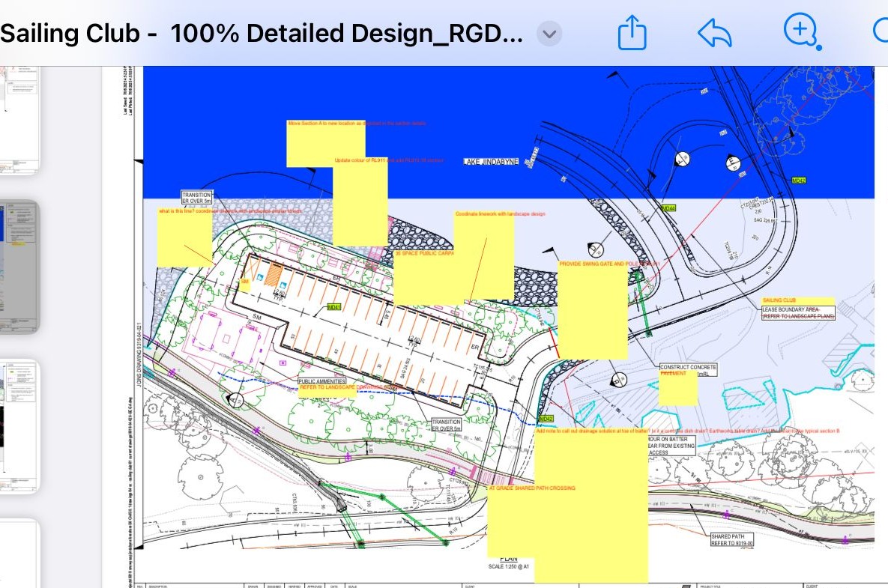
Task: Tap the curved reply arrow icon
Action: tap(714, 33)
